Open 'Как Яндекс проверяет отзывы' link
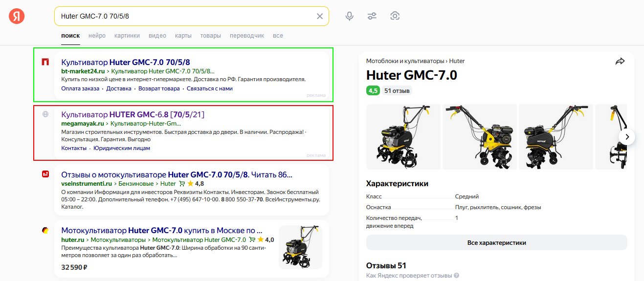The height and width of the screenshot is (281, 644). tap(409, 276)
